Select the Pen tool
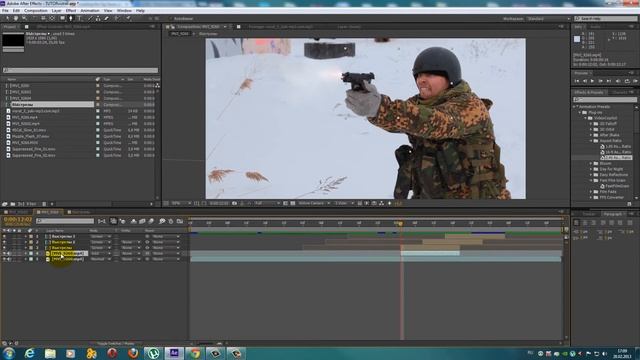 coord(71,18)
